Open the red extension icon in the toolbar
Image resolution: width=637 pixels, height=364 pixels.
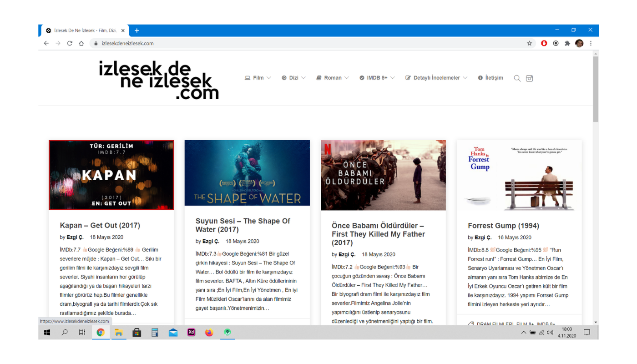[544, 43]
